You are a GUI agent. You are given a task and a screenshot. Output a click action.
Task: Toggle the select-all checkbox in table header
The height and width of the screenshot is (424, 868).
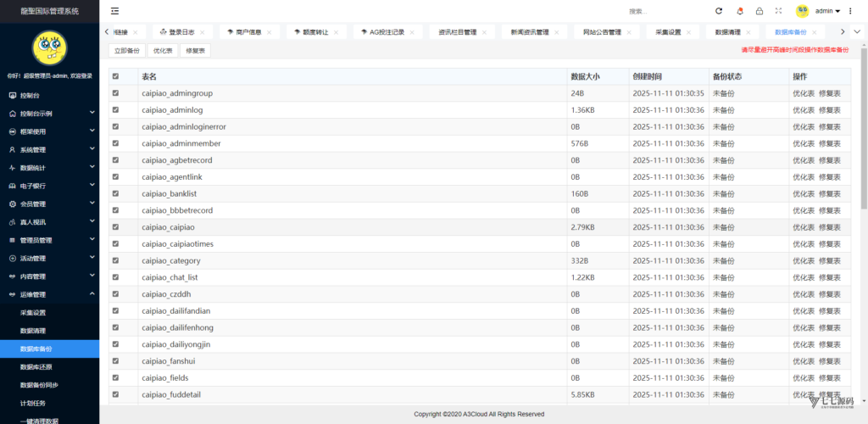tap(116, 76)
